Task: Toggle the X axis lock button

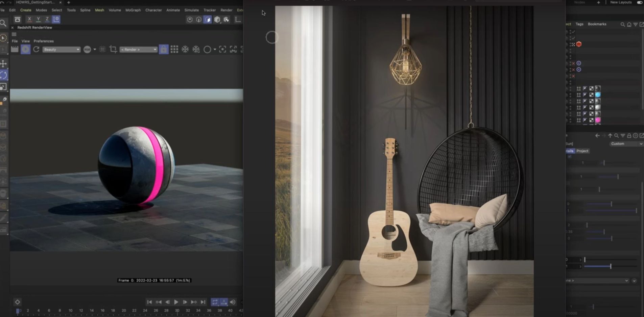Action: (30, 19)
